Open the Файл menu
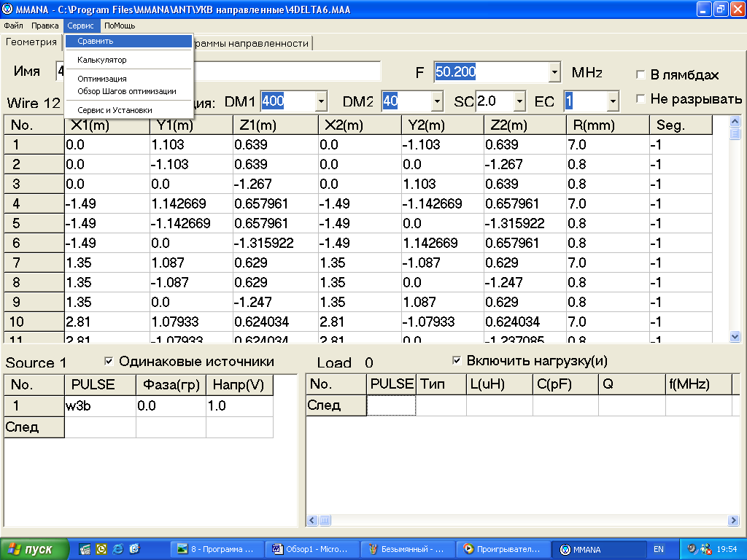The image size is (747, 560). [x=13, y=26]
